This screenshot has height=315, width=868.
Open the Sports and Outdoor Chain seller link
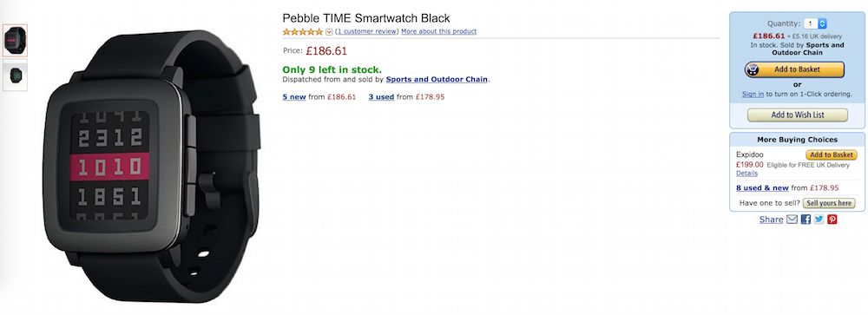click(437, 79)
